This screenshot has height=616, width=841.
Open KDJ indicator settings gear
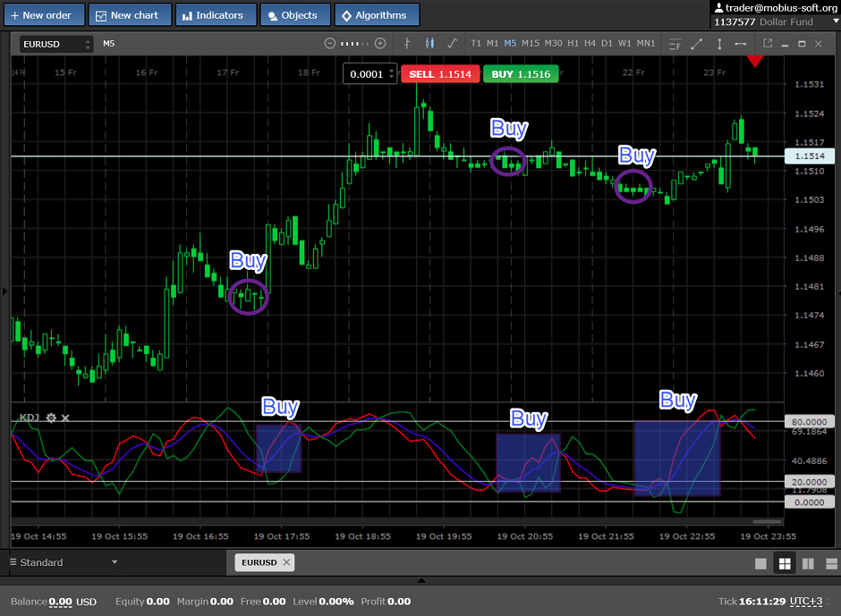(x=51, y=418)
